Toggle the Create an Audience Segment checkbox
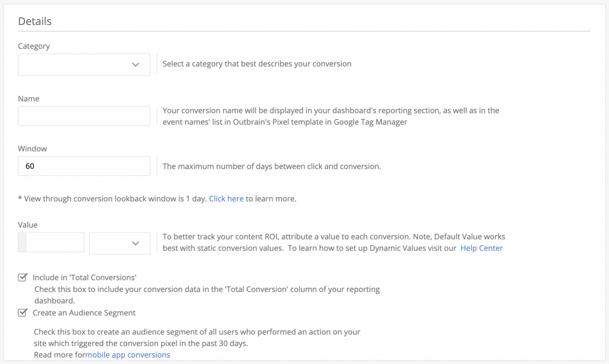609x364 pixels. coord(23,312)
